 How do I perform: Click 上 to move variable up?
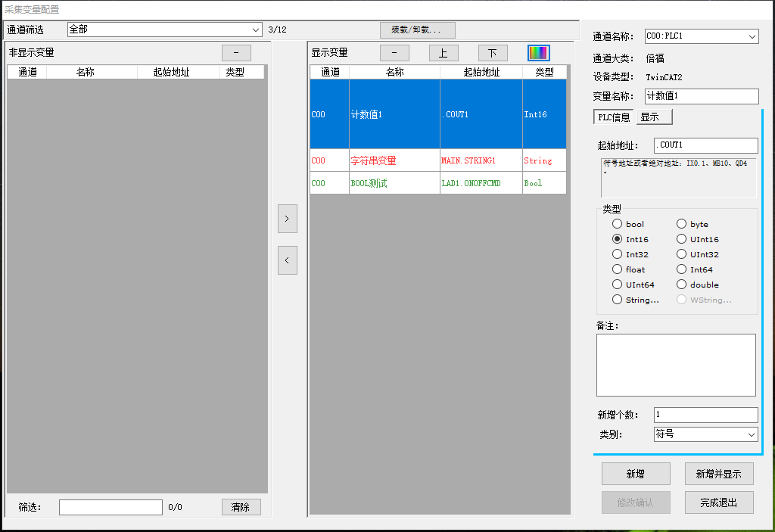click(x=444, y=53)
